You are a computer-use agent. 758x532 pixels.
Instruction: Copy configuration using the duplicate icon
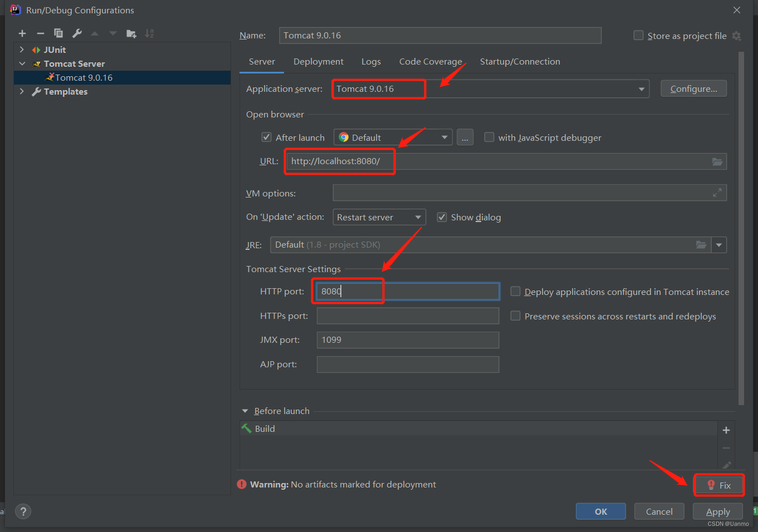pos(58,33)
